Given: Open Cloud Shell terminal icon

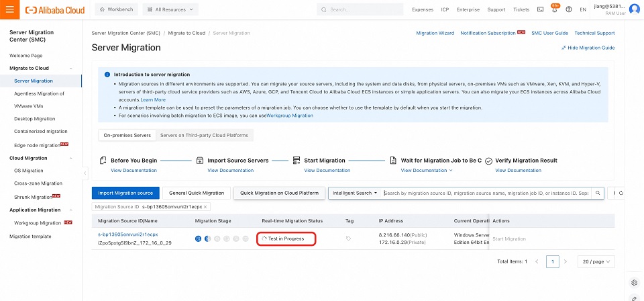Looking at the screenshot, I should point(541,10).
